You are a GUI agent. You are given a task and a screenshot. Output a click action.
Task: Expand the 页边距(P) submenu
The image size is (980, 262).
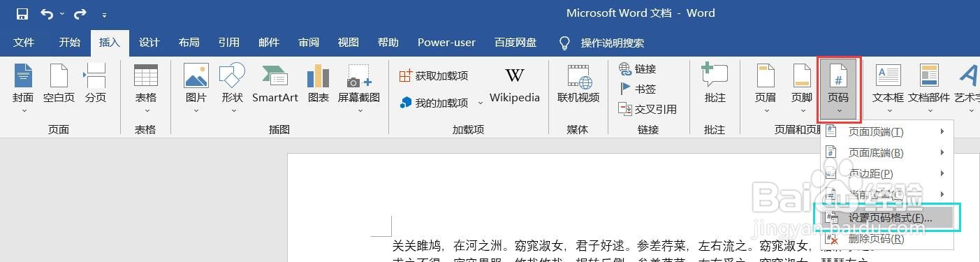pos(887,173)
